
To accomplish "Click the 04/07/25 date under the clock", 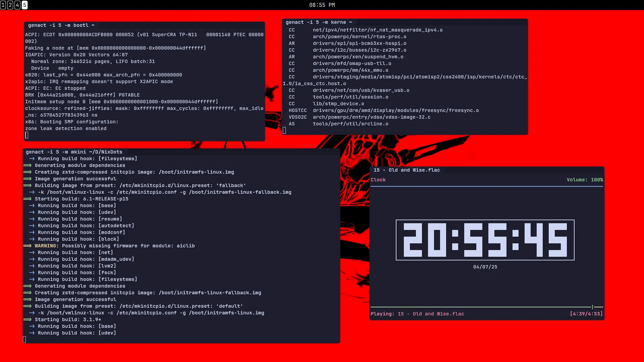I will [x=485, y=267].
